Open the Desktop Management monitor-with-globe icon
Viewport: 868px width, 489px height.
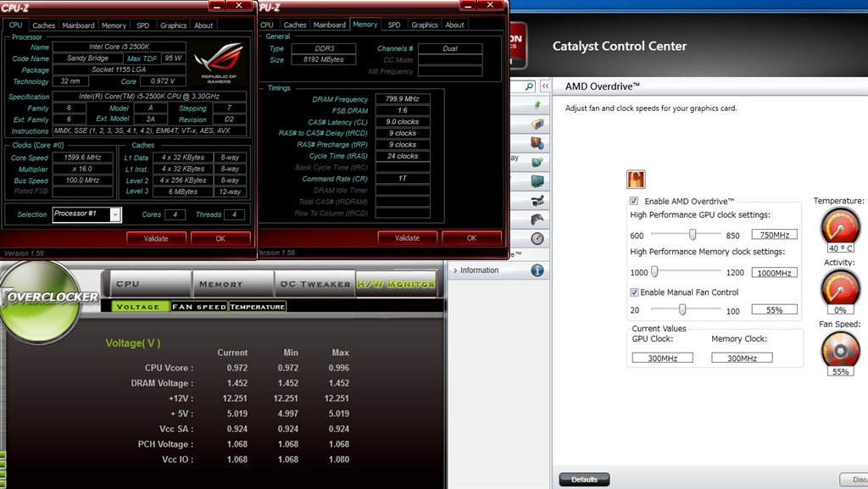(537, 143)
